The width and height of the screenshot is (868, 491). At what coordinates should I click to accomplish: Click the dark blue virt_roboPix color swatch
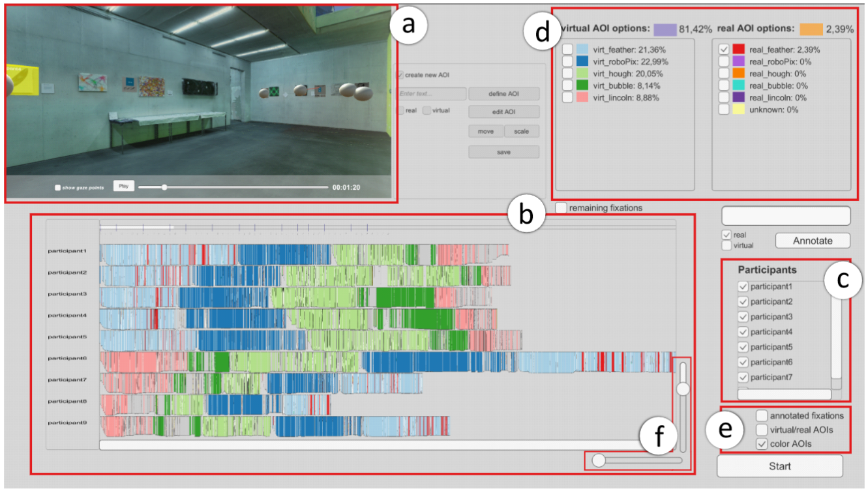click(x=582, y=61)
